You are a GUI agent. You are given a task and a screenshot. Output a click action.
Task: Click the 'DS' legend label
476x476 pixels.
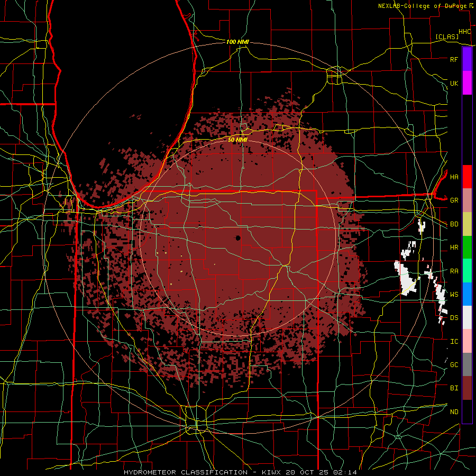pyautogui.click(x=454, y=318)
